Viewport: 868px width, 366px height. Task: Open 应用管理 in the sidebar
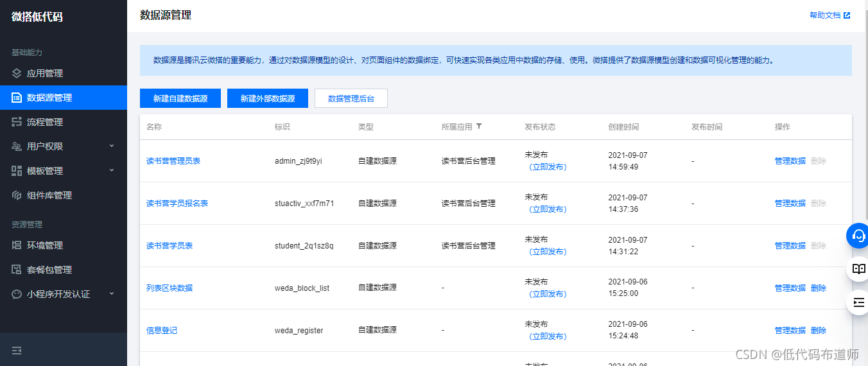coord(64,73)
